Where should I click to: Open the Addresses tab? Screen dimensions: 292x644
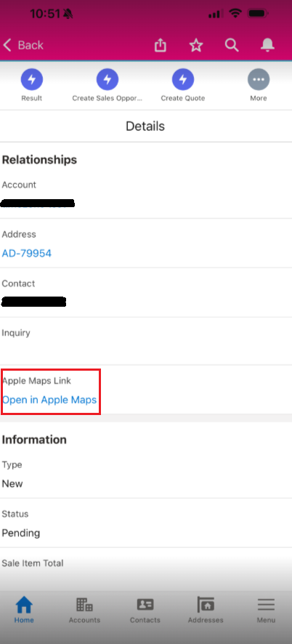[206, 610]
